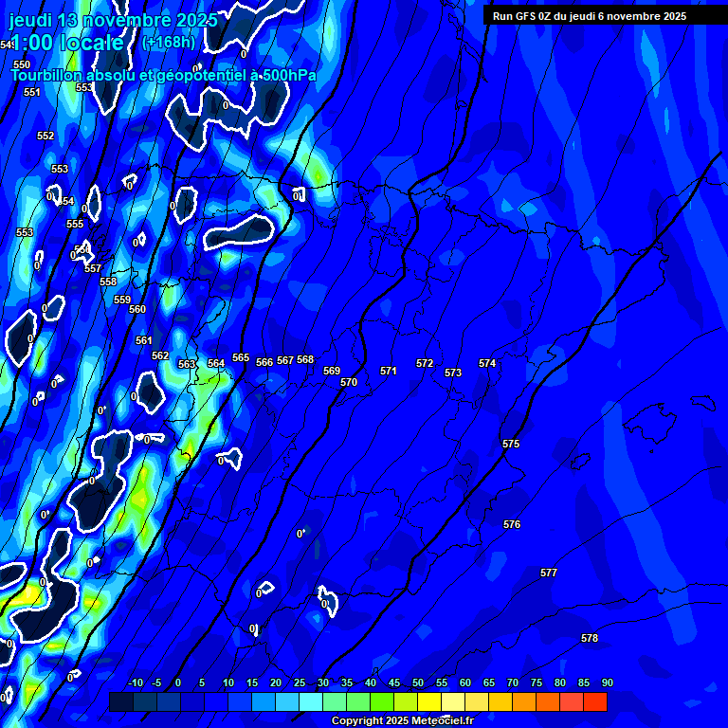The width and height of the screenshot is (728, 728).
Task: Click the Tourbillon absolu et géopotentiel subtitle
Action: [163, 75]
